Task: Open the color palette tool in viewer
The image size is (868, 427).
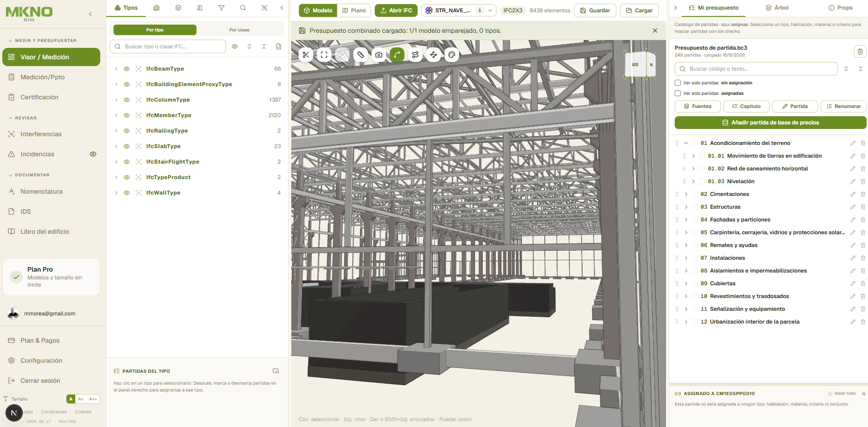Action: (452, 55)
